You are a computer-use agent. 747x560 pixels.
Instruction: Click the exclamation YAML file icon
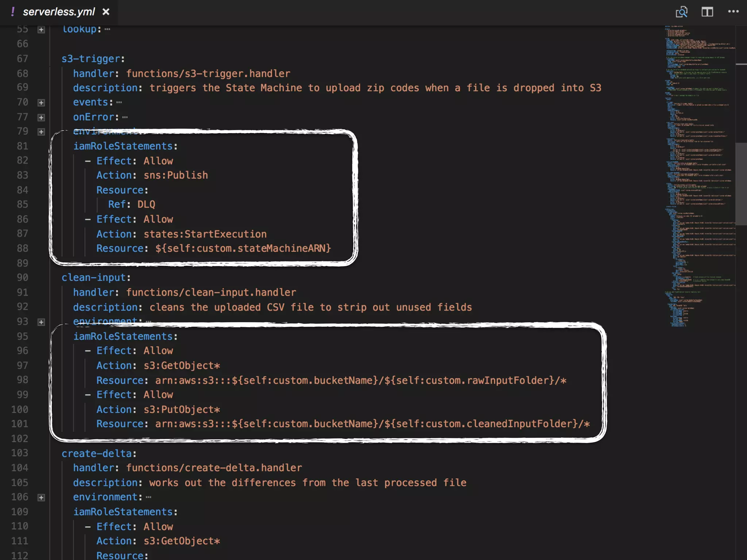[x=13, y=12]
